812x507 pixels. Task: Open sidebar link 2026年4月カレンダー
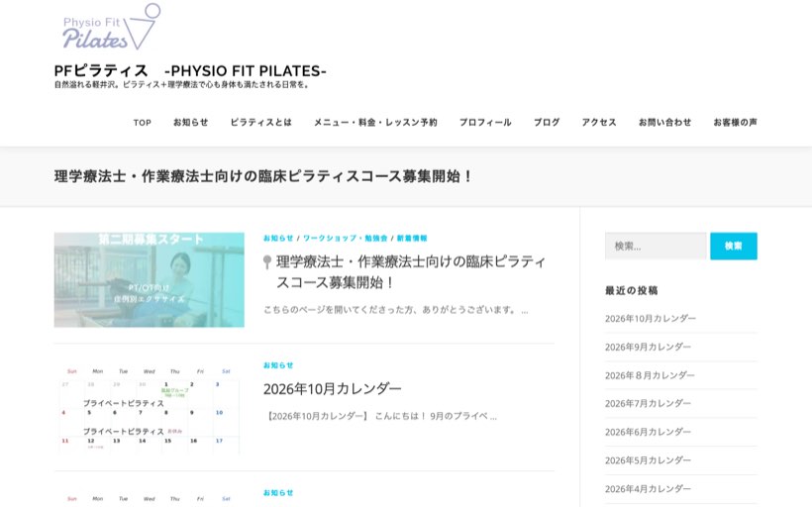(x=648, y=489)
